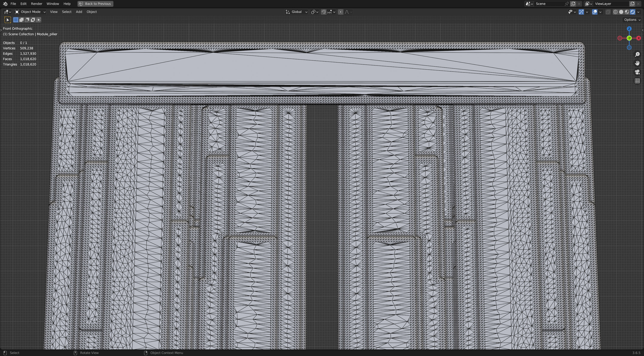Viewport: 644px width, 356px height.
Task: Toggle the camera view icon
Action: coord(637,72)
